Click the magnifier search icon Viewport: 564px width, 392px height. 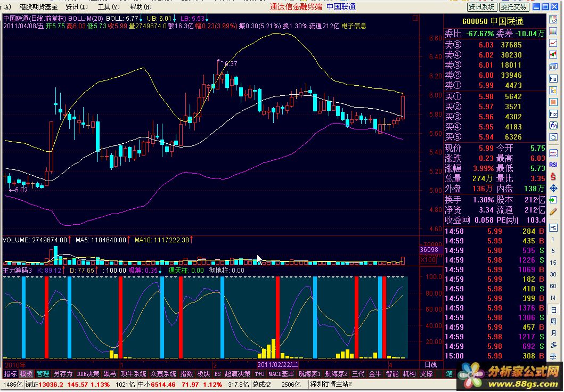[x=553, y=137]
